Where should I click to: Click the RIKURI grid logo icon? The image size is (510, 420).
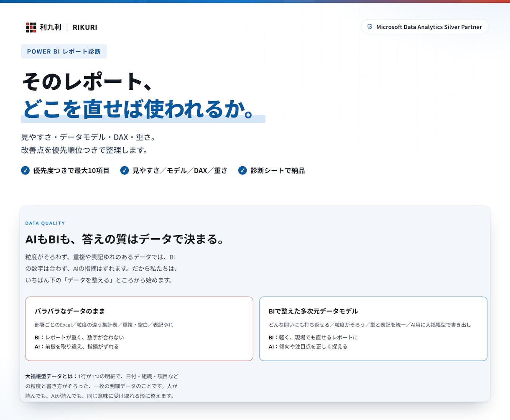(x=31, y=27)
